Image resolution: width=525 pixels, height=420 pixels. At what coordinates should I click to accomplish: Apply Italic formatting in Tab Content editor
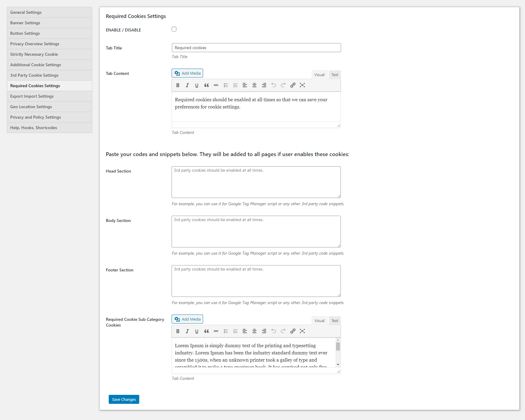point(187,85)
